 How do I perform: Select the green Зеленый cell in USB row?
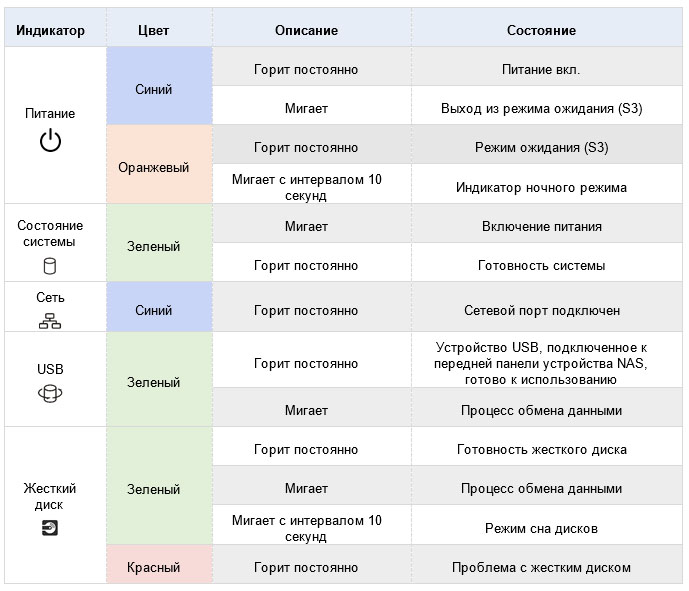[153, 382]
